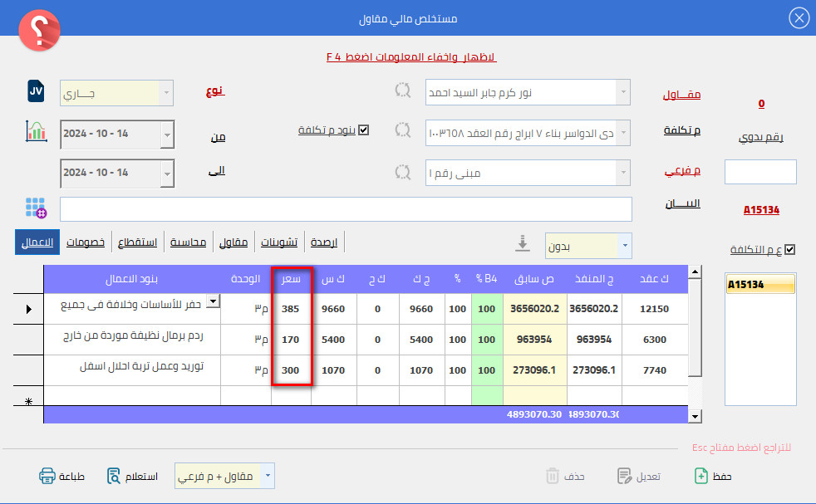Click the download arrow icon above table
Image resolution: width=816 pixels, height=504 pixels.
(523, 243)
